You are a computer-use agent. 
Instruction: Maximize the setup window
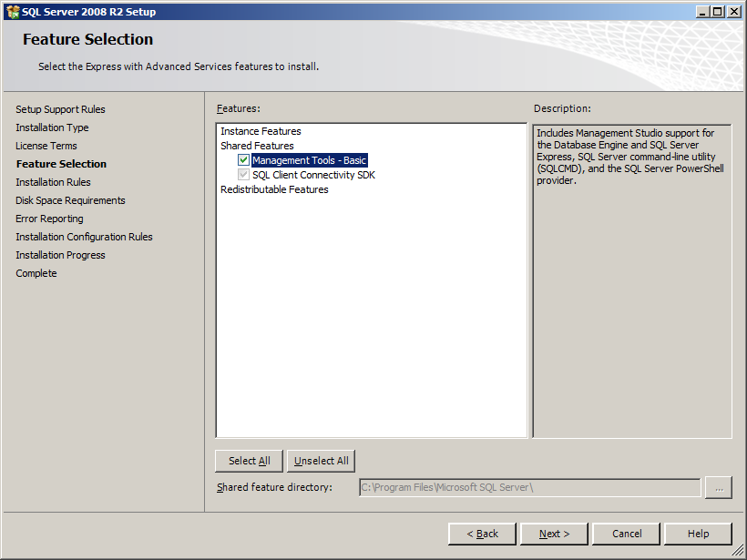pos(718,12)
